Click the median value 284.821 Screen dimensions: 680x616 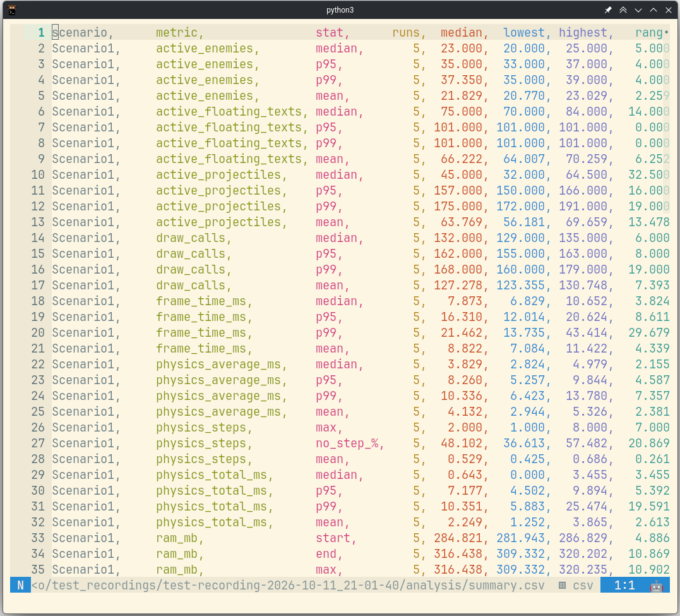pyautogui.click(x=458, y=538)
